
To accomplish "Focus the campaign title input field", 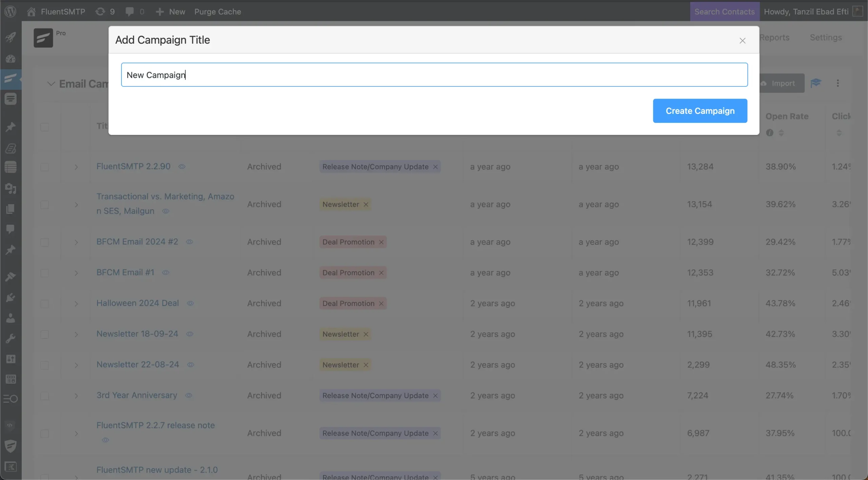I will pyautogui.click(x=434, y=75).
